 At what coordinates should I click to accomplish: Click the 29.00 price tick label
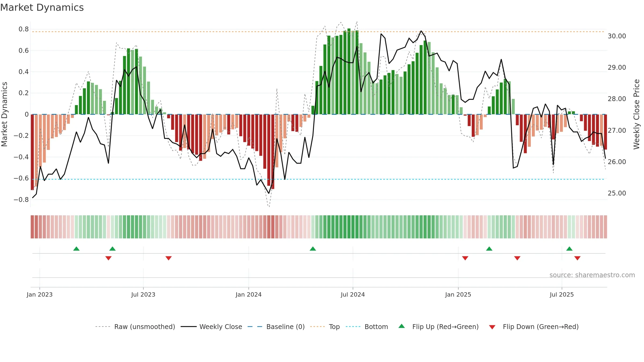[617, 67]
